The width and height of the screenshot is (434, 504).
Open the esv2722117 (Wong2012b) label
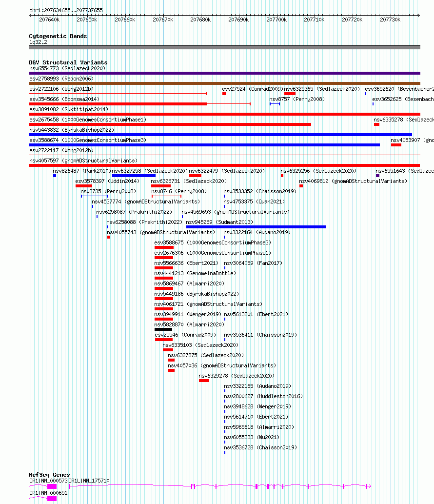click(x=61, y=150)
